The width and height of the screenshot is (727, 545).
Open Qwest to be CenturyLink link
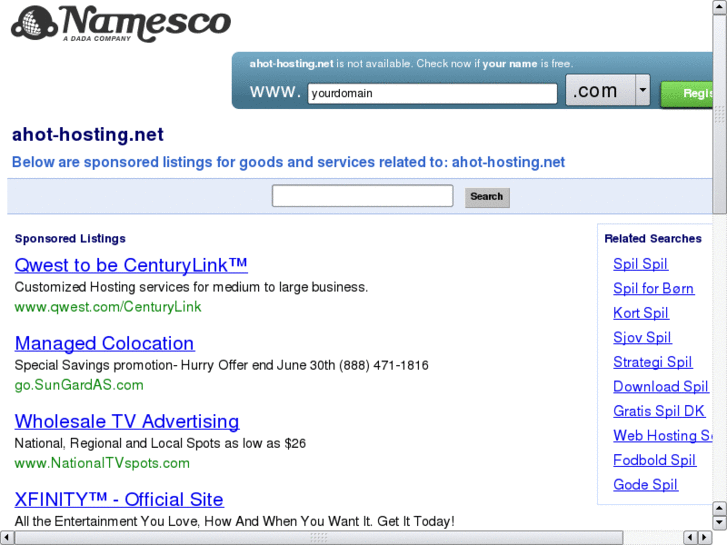point(131,265)
